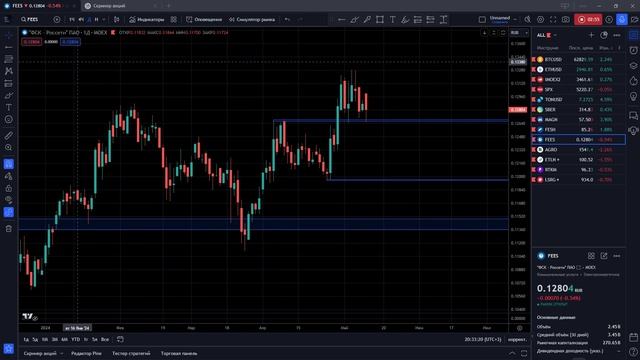This screenshot has width=640, height=360.
Task: Open the Скринер акций tab
Action: (40, 353)
